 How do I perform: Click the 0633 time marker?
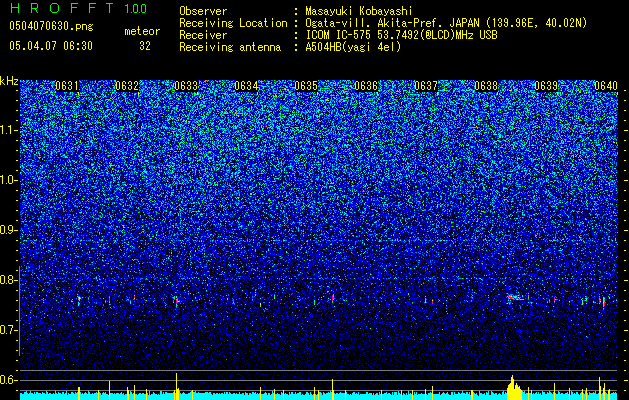[187, 86]
